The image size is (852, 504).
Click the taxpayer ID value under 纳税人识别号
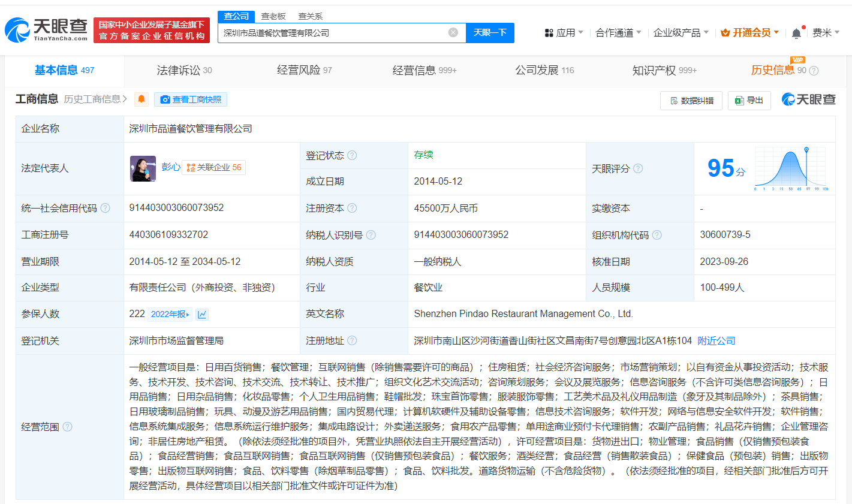point(461,234)
